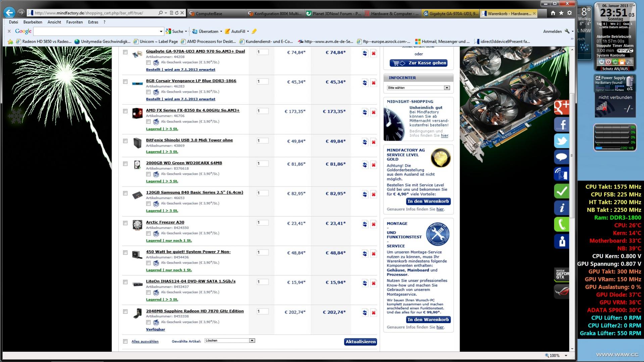Open the browser tools gear icon
The image size is (644, 362).
click(x=569, y=13)
